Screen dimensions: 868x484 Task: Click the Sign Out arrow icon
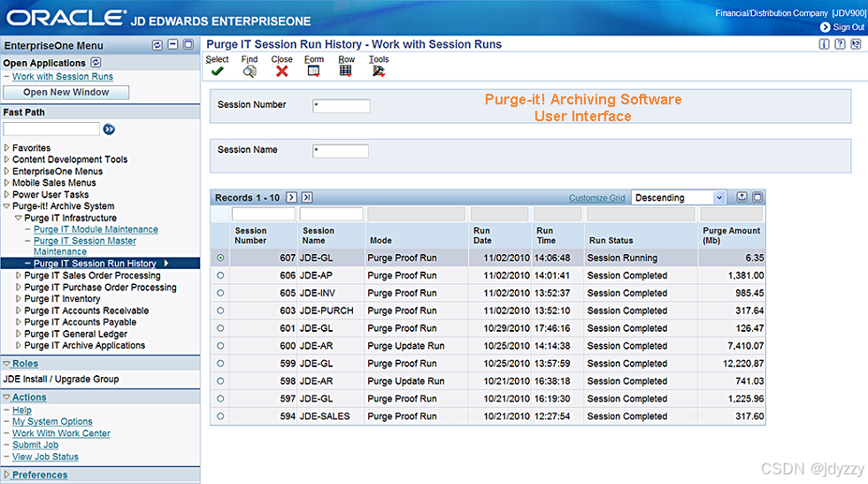click(x=825, y=27)
